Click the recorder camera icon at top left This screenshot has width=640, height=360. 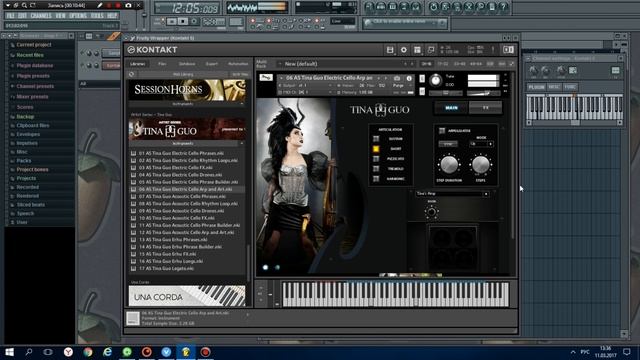click(128, 5)
